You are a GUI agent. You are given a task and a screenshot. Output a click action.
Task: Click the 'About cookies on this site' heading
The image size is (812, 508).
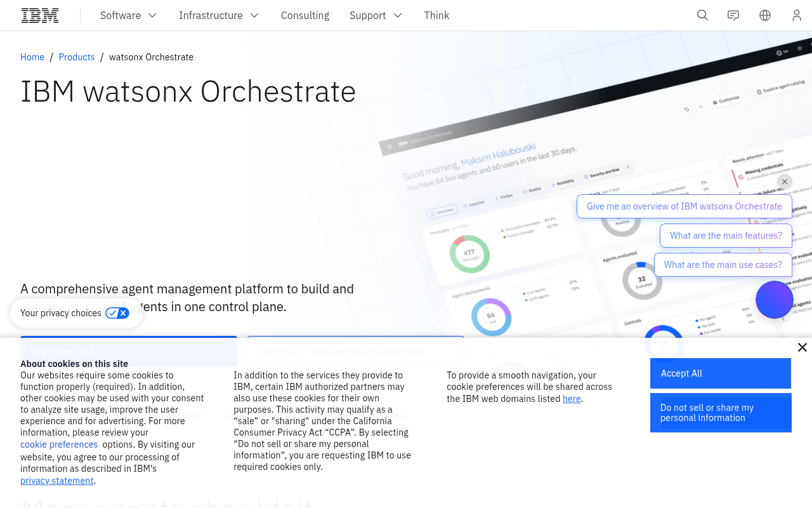[x=74, y=364]
